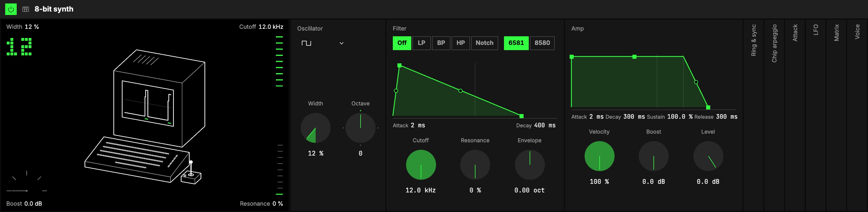Image resolution: width=868 pixels, height=212 pixels.
Task: Click the Cutoff meter bars in display
Action: click(279, 61)
